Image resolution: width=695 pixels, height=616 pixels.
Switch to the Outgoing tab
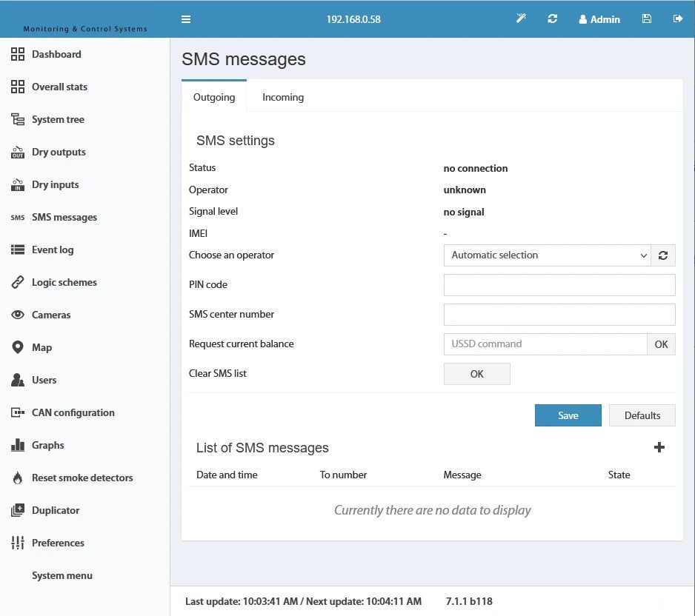(x=214, y=97)
